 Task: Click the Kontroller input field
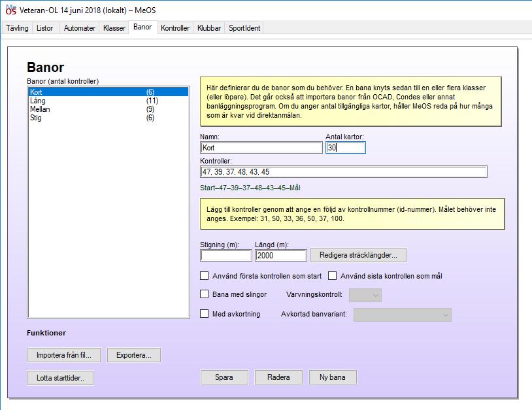click(x=344, y=172)
